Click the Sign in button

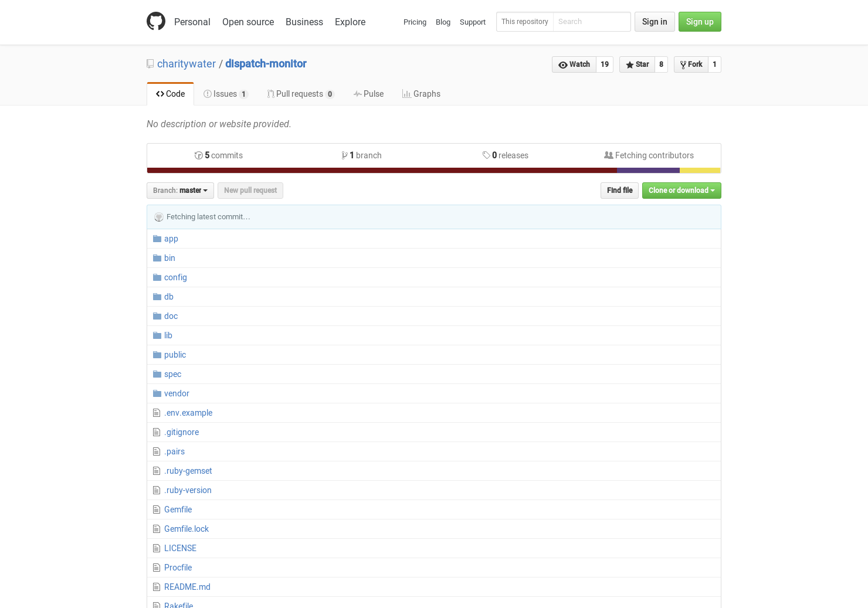(655, 22)
